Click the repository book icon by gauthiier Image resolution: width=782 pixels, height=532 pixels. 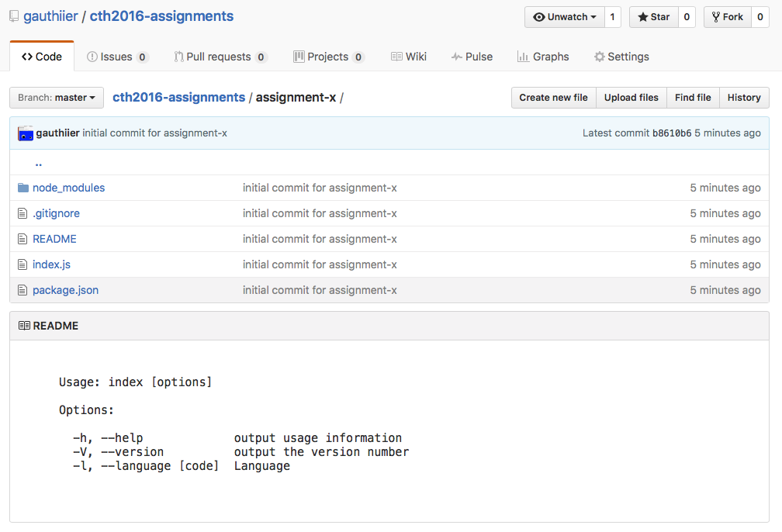(x=14, y=16)
